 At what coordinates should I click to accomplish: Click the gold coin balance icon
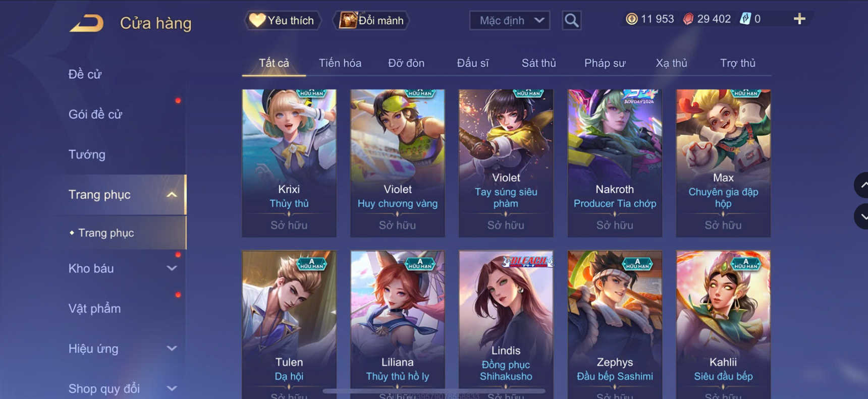[x=631, y=19]
